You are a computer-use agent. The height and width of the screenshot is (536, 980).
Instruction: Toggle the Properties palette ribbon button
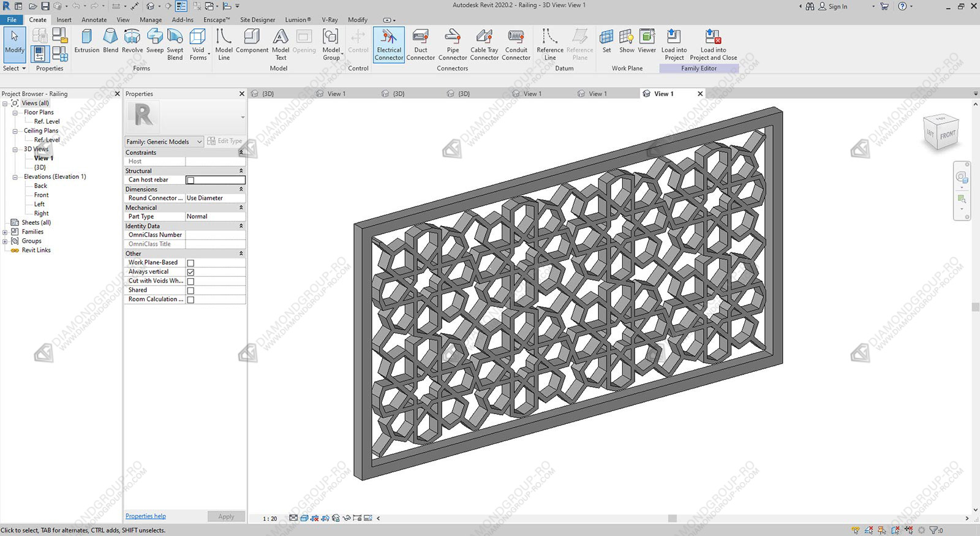[39, 54]
